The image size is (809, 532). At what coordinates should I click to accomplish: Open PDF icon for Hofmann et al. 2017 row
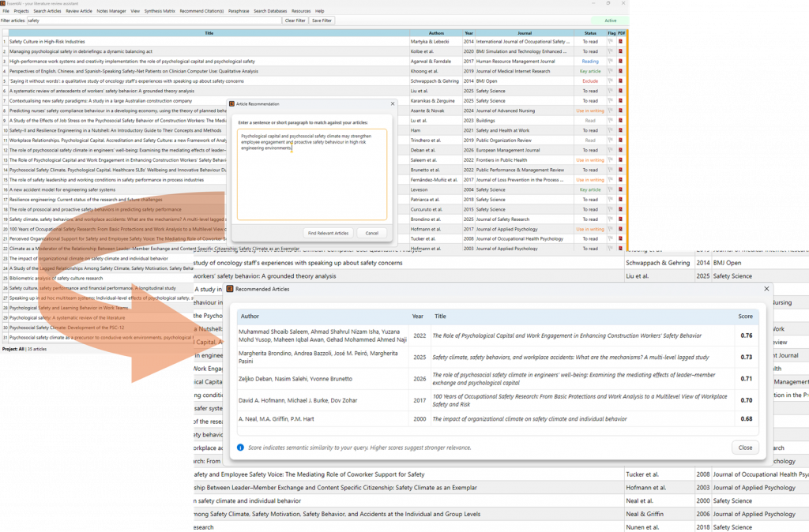(620, 229)
